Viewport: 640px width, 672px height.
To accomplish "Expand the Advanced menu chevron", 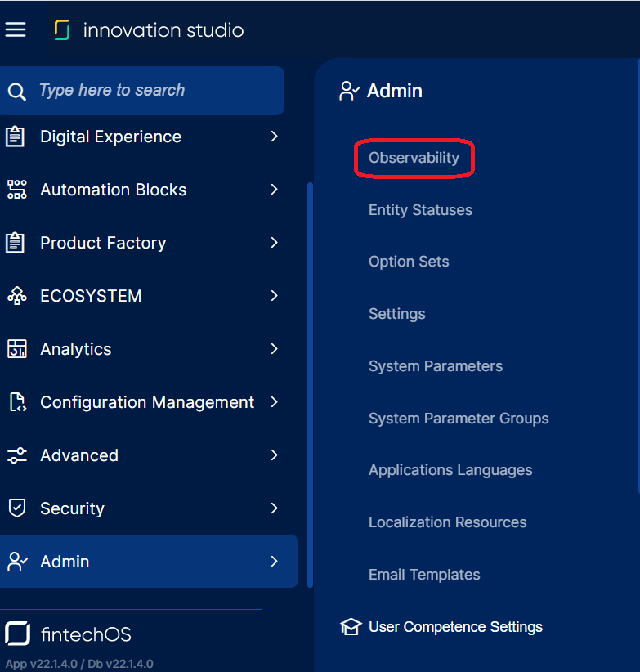I will pos(275,455).
